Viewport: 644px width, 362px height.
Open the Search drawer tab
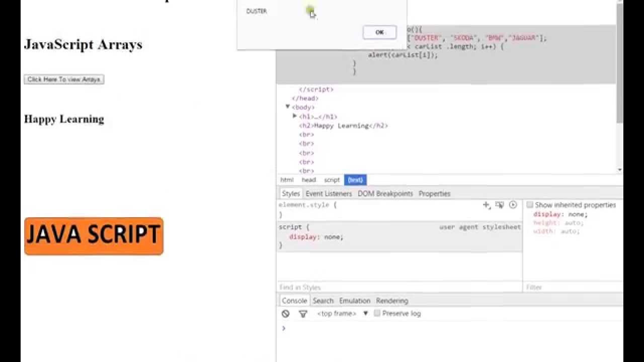pyautogui.click(x=323, y=301)
